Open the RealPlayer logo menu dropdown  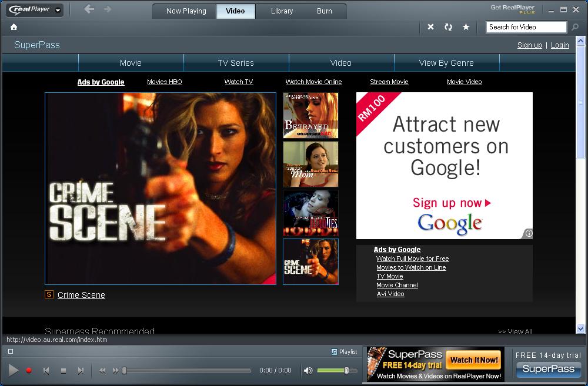35,10
